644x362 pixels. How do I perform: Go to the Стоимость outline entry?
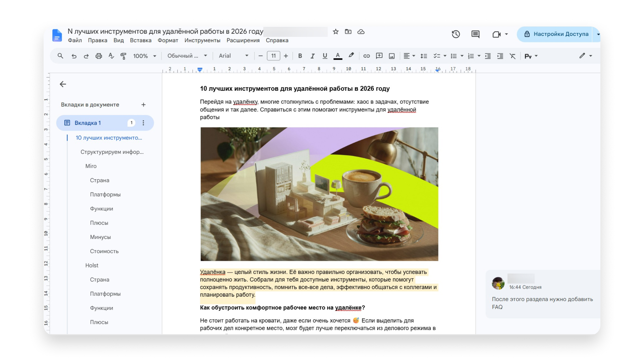click(104, 251)
